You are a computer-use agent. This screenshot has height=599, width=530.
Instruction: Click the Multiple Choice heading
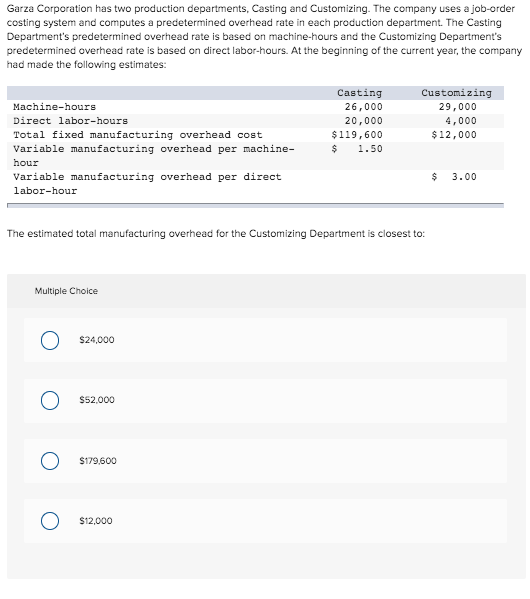click(x=66, y=291)
